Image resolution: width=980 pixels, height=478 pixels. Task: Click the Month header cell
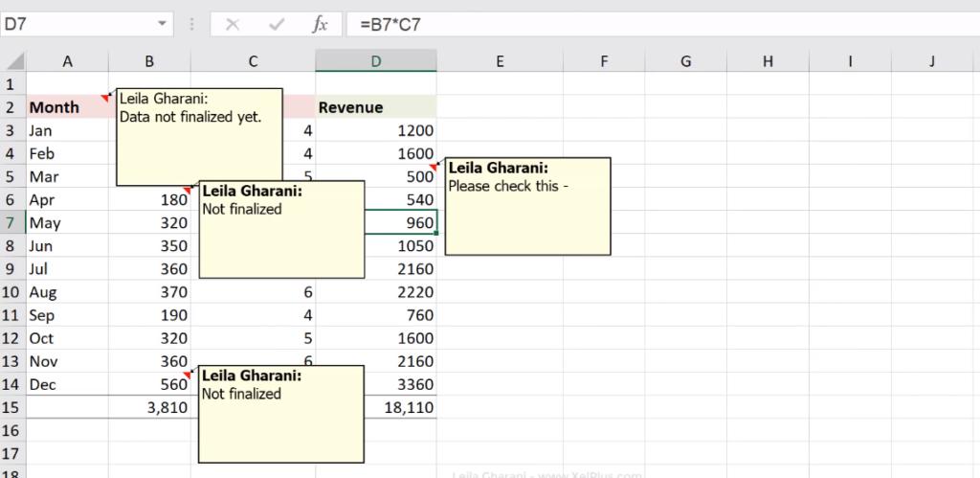[x=67, y=107]
